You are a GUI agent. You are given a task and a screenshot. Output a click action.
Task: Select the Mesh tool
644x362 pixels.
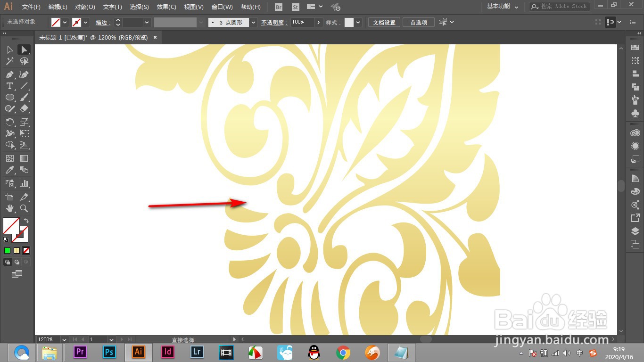coord(10,158)
